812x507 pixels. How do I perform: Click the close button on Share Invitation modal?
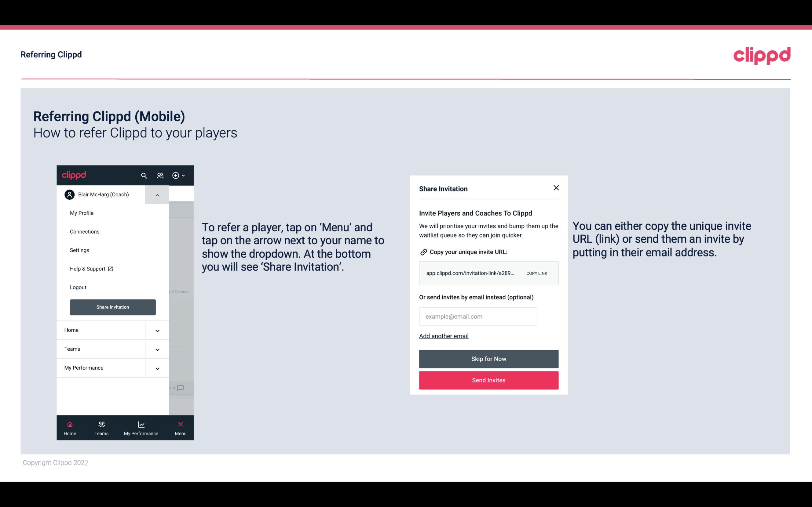click(x=556, y=187)
